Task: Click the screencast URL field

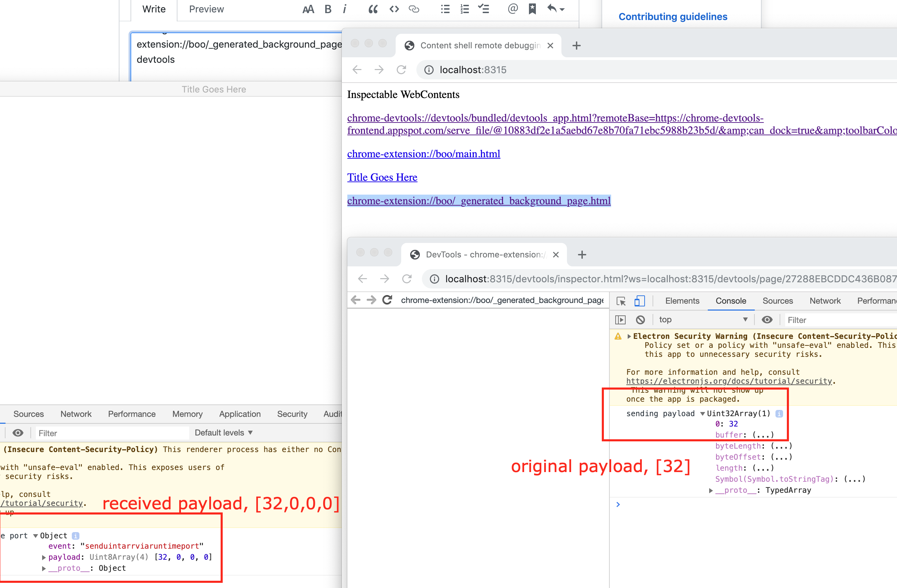Action: click(x=502, y=300)
